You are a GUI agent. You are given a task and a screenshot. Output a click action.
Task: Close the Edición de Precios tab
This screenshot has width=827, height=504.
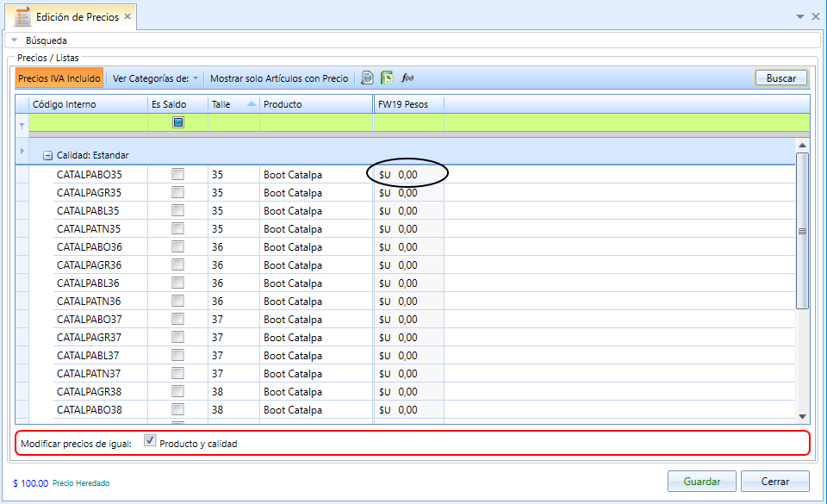click(x=127, y=17)
